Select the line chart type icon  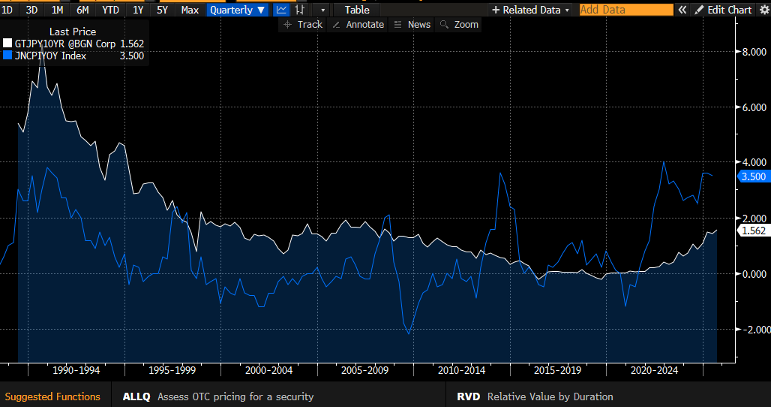tap(282, 9)
